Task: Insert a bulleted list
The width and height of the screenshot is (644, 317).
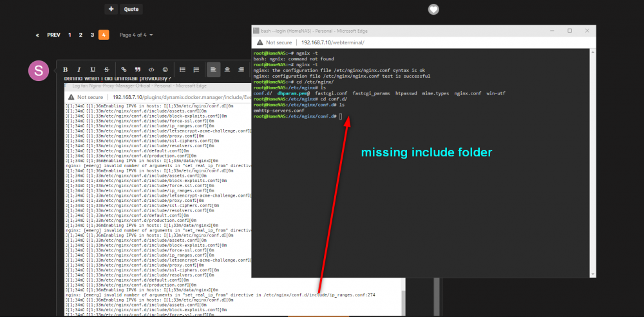Action: click(182, 69)
